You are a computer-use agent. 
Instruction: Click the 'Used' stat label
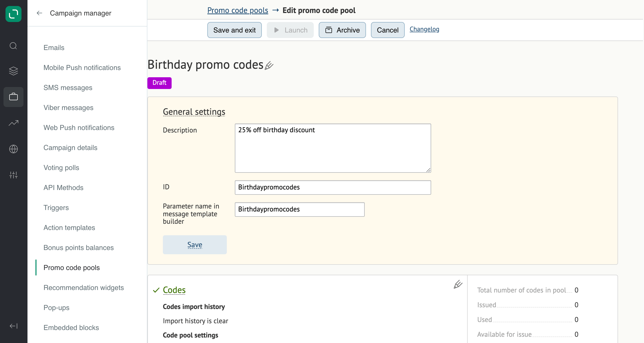point(485,320)
